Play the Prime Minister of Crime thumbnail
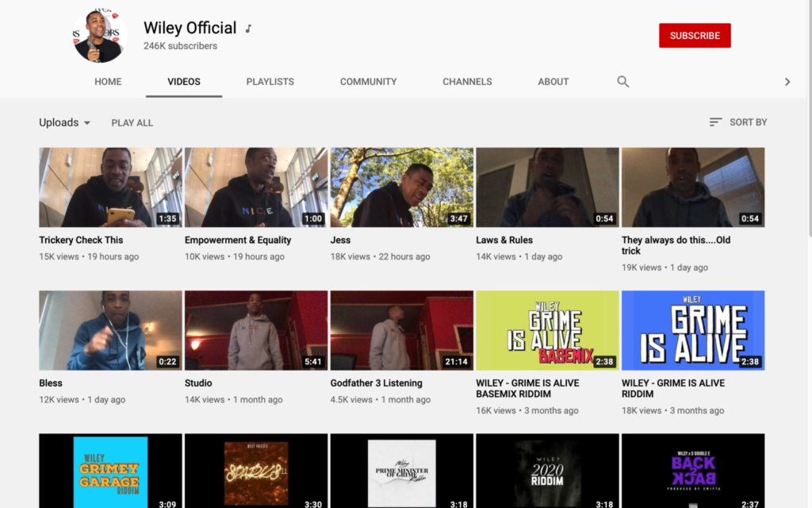Screen dimensions: 812x508 click(x=401, y=471)
